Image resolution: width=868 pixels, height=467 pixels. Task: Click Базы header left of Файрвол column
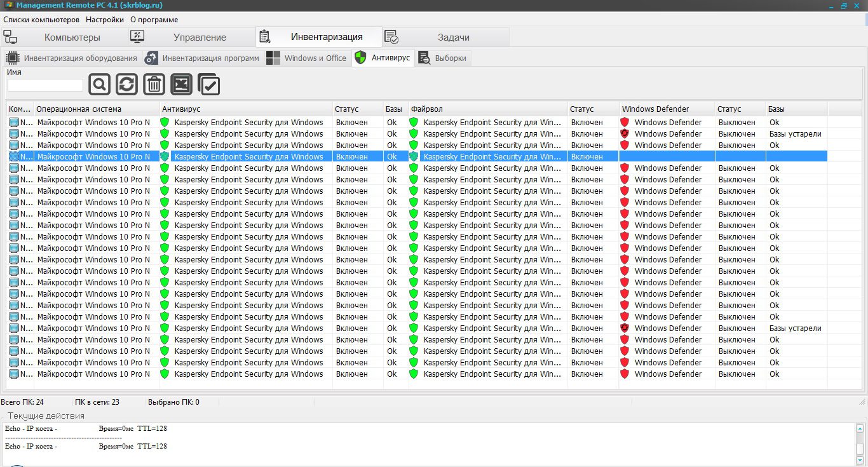click(x=396, y=109)
